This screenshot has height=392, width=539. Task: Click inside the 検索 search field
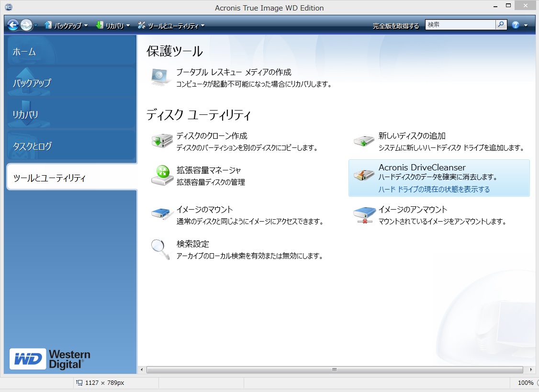click(x=460, y=25)
